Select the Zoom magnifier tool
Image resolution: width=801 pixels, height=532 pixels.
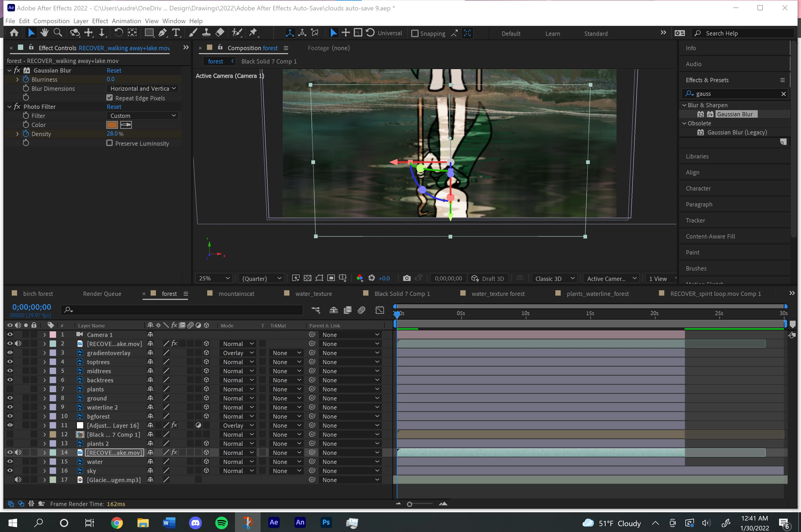[x=58, y=33]
